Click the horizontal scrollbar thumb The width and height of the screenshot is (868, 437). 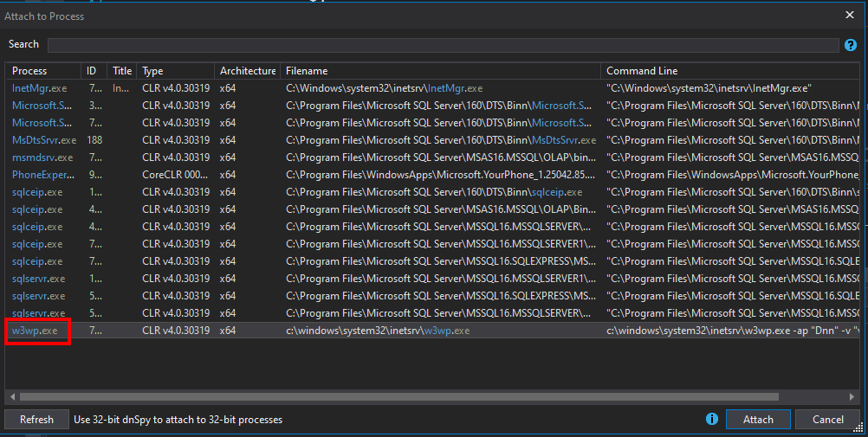click(x=399, y=396)
